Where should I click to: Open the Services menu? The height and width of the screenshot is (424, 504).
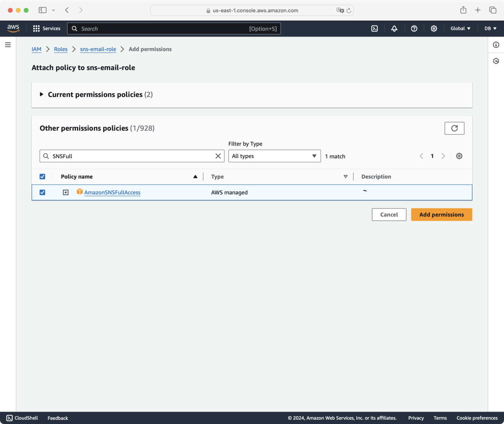(x=47, y=29)
